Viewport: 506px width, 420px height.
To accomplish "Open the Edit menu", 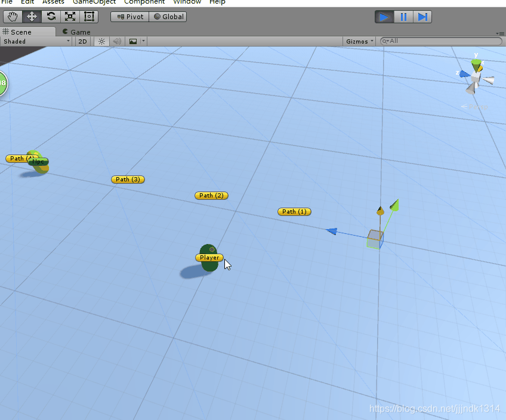I will coord(27,2).
